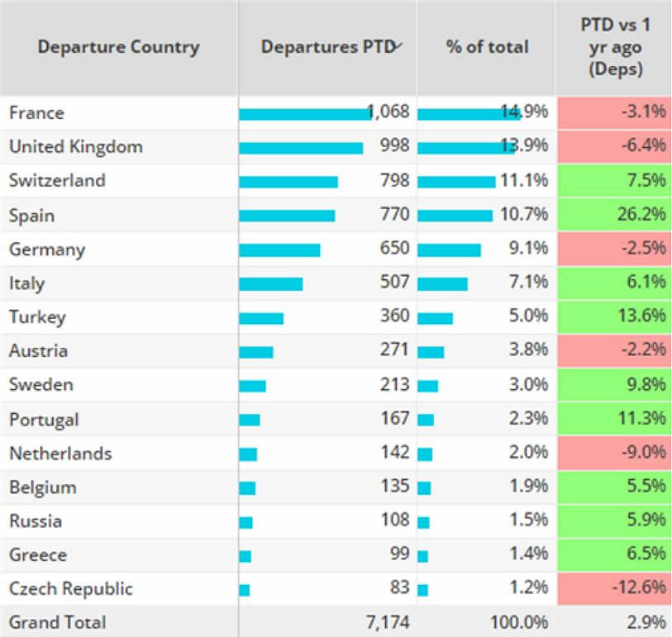
Task: Click Czech Republic's red -12.6% cell
Action: (x=614, y=588)
